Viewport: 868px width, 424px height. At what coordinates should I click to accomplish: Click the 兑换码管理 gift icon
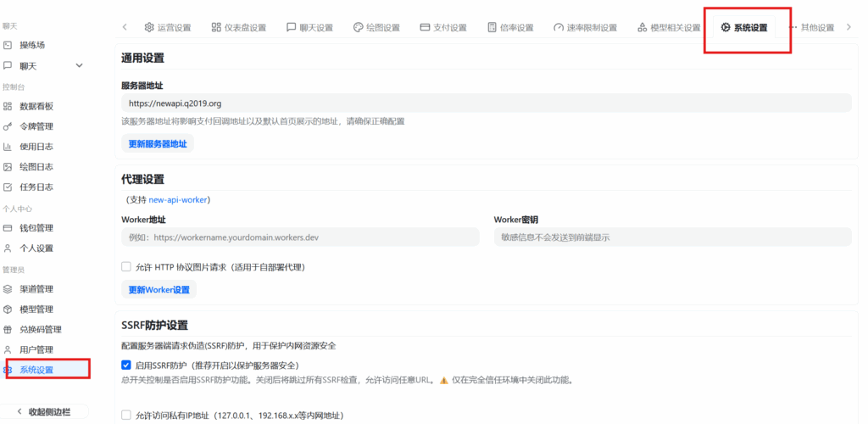pyautogui.click(x=8, y=330)
